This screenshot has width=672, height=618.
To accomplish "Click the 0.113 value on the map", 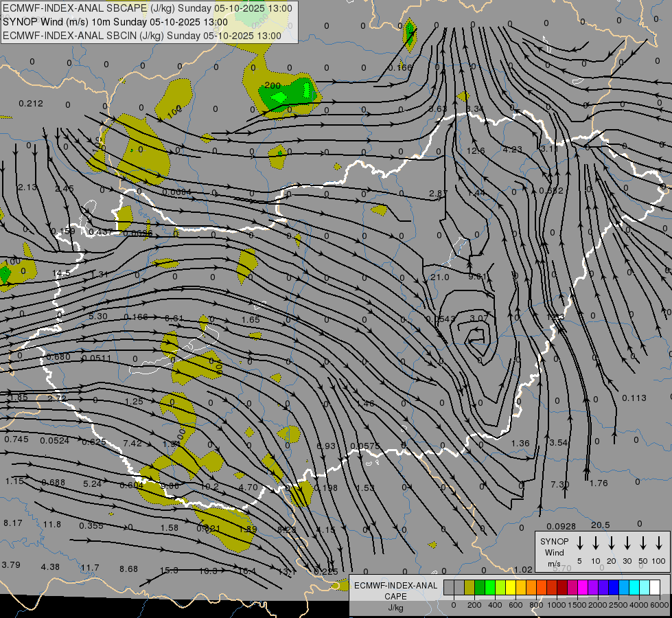I will (634, 398).
